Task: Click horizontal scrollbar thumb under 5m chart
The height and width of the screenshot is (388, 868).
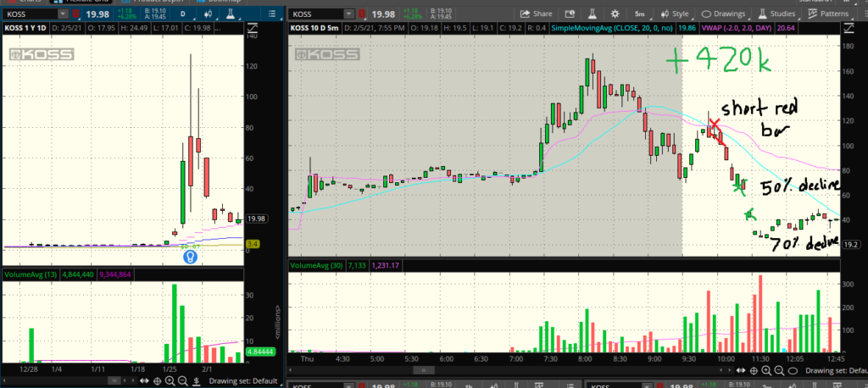Action: (424, 370)
